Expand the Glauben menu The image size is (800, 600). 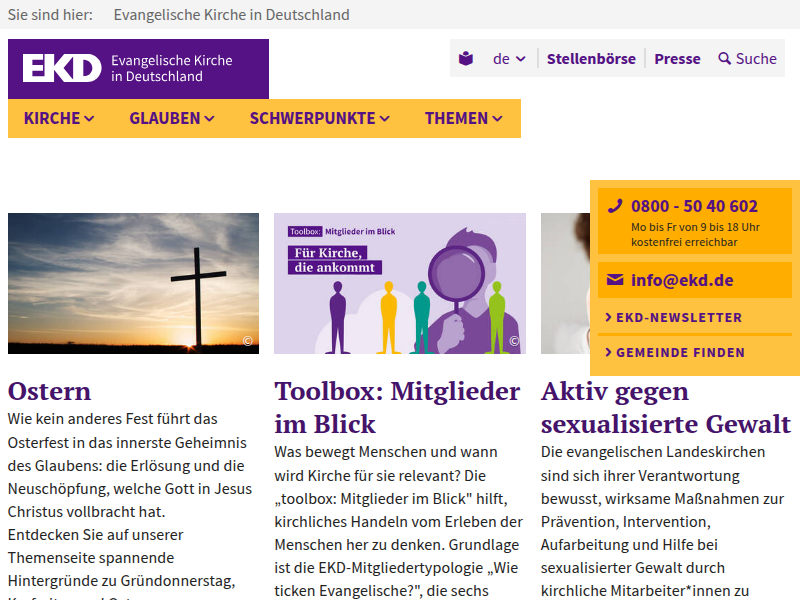click(172, 118)
